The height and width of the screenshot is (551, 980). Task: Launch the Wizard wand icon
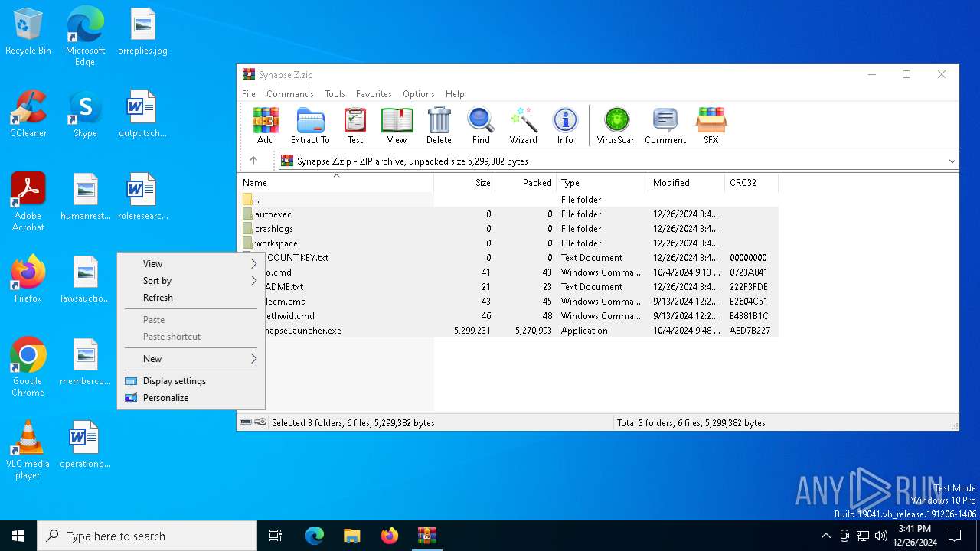[x=524, y=126]
